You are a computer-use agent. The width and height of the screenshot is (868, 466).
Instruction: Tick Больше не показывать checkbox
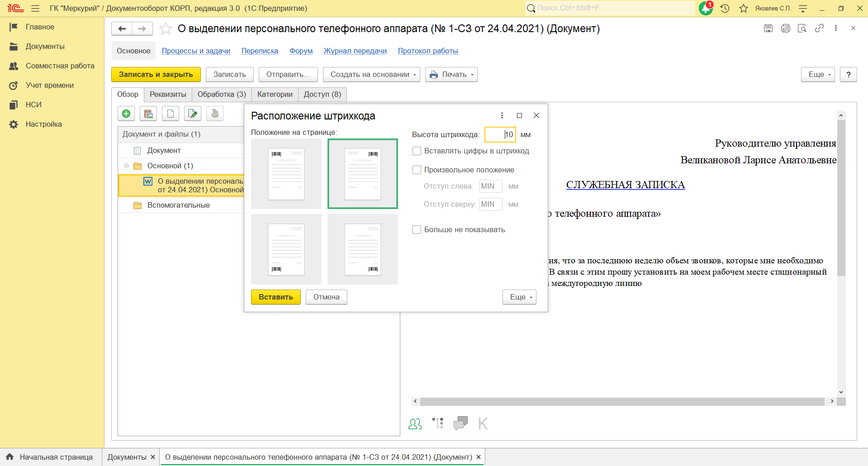coord(417,229)
